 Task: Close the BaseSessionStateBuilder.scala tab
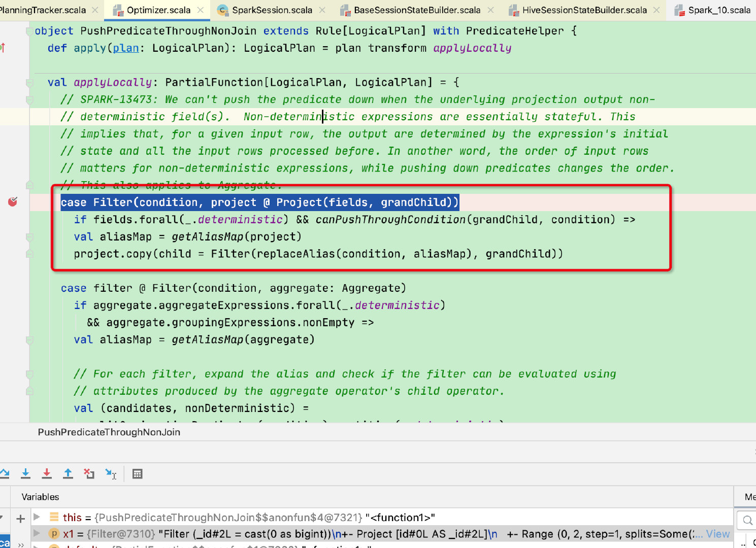(490, 10)
